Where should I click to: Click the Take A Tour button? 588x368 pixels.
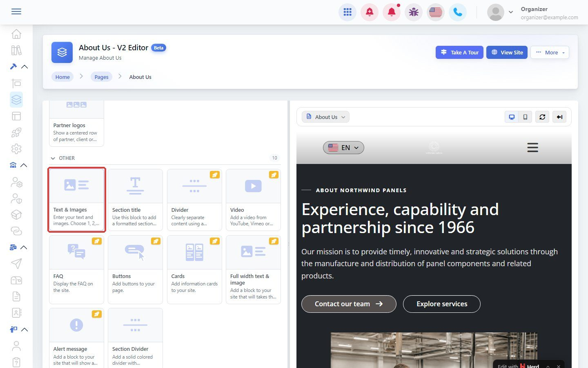click(x=460, y=52)
